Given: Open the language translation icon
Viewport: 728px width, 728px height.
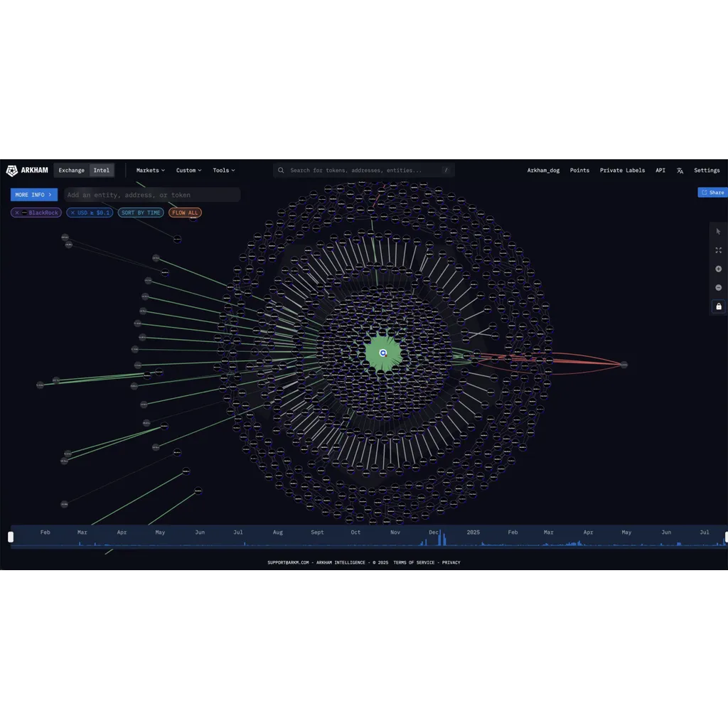Looking at the screenshot, I should coord(680,171).
